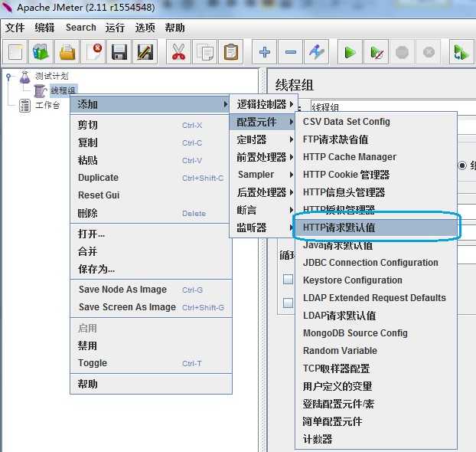Expand the 后置处理器 submenu
Image resolution: width=476 pixels, height=452 pixels.
click(x=263, y=192)
